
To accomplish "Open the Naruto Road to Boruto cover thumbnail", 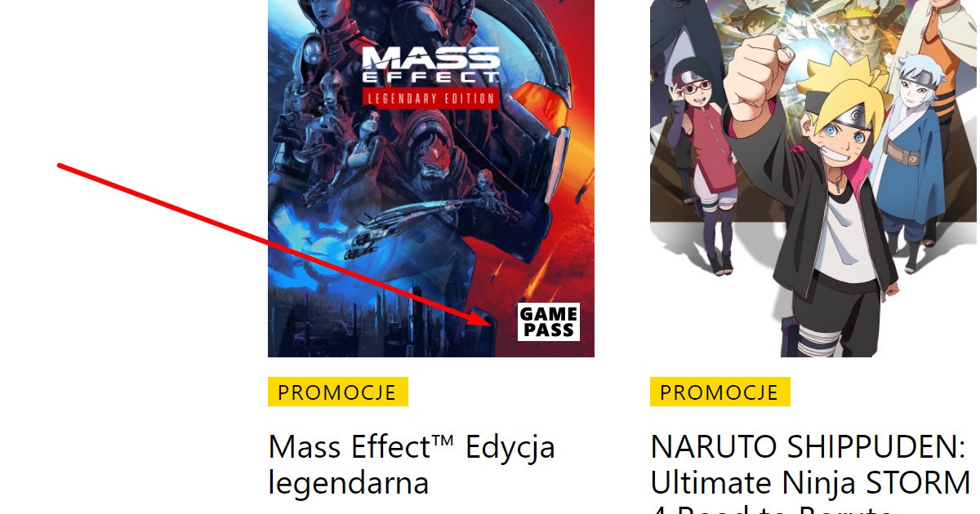I will tap(813, 178).
